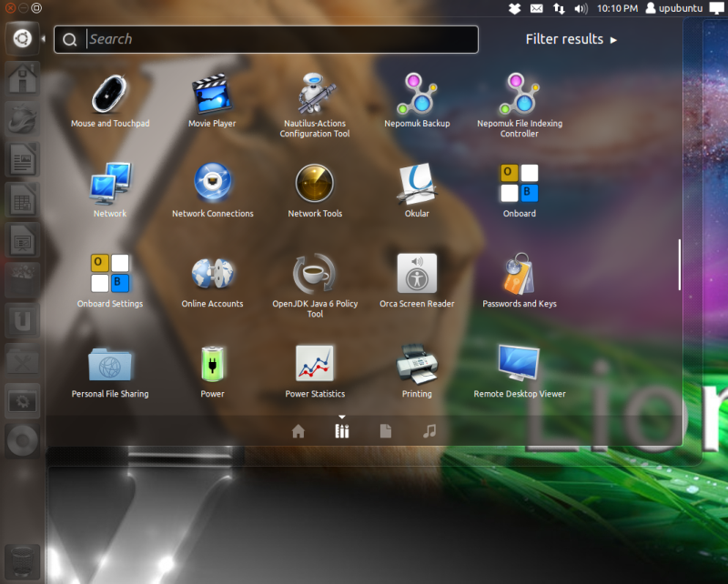Open System Settings gear in launcher
This screenshot has width=728, height=584.
[22, 400]
